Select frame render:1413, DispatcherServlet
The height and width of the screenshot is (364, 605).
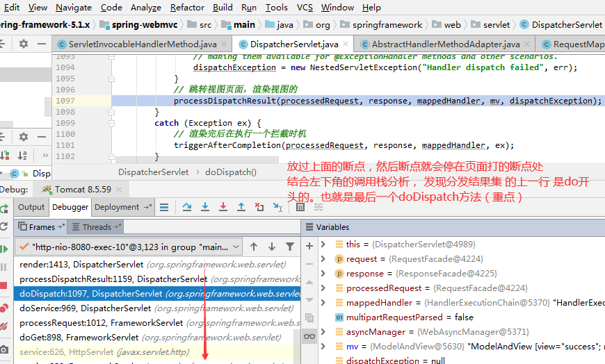[x=157, y=264]
